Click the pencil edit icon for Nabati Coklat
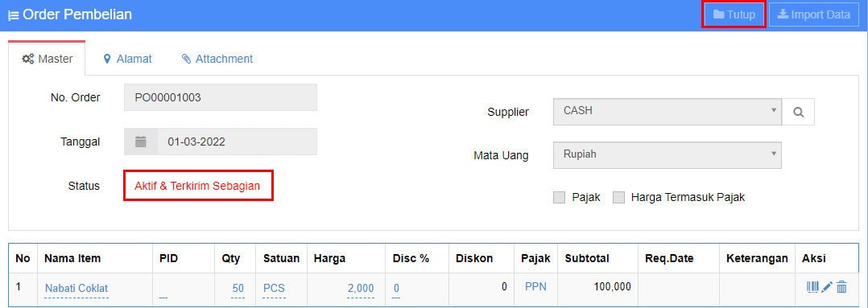The height and width of the screenshot is (308, 868). coord(827,286)
